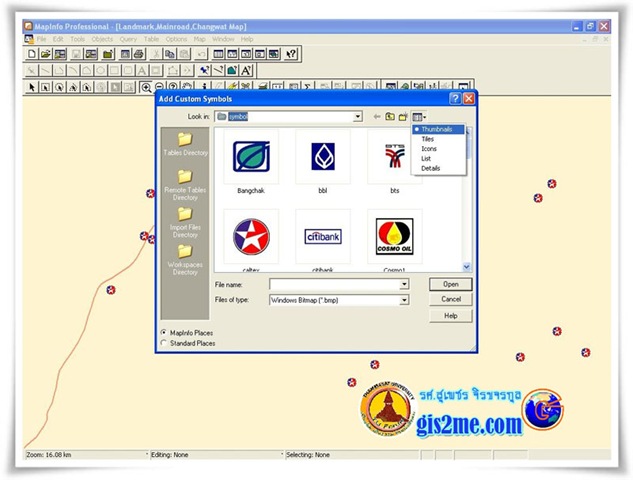633x480 pixels.
Task: Open the Region Style tool
Action: pos(232,71)
